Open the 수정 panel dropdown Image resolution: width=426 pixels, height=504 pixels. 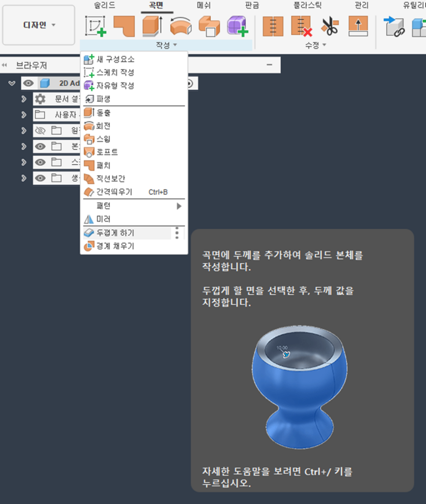[x=316, y=45]
